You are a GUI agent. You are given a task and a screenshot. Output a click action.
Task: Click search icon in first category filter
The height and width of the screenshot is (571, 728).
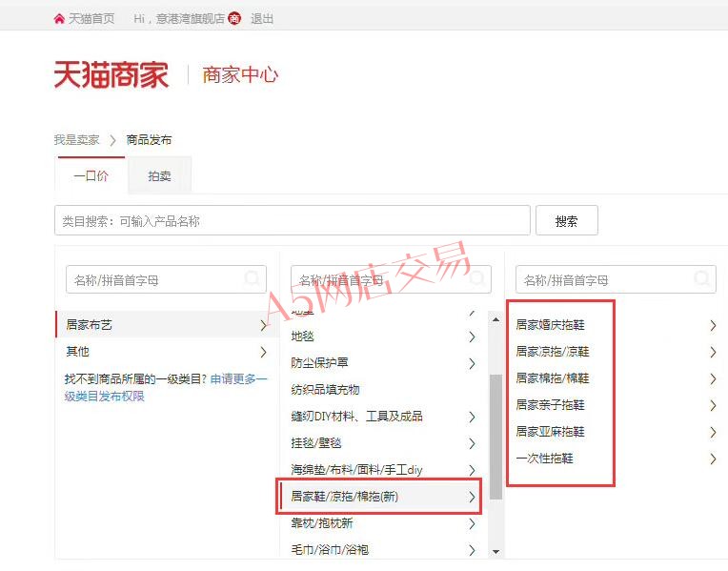[x=252, y=278]
